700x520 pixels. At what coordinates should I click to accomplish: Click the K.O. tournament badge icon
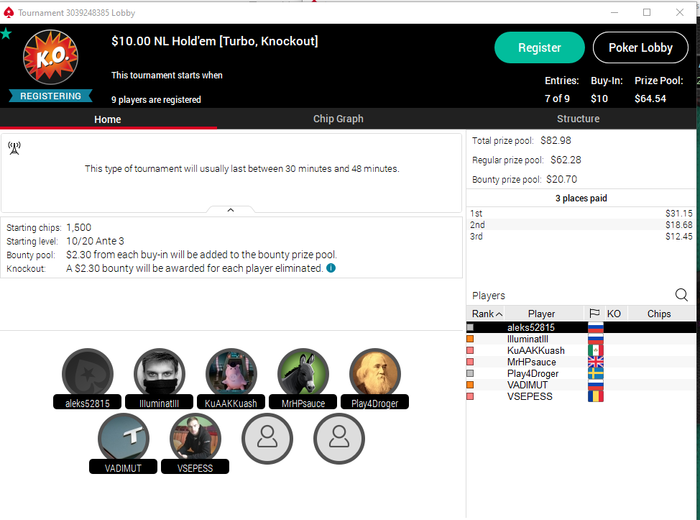(50, 57)
